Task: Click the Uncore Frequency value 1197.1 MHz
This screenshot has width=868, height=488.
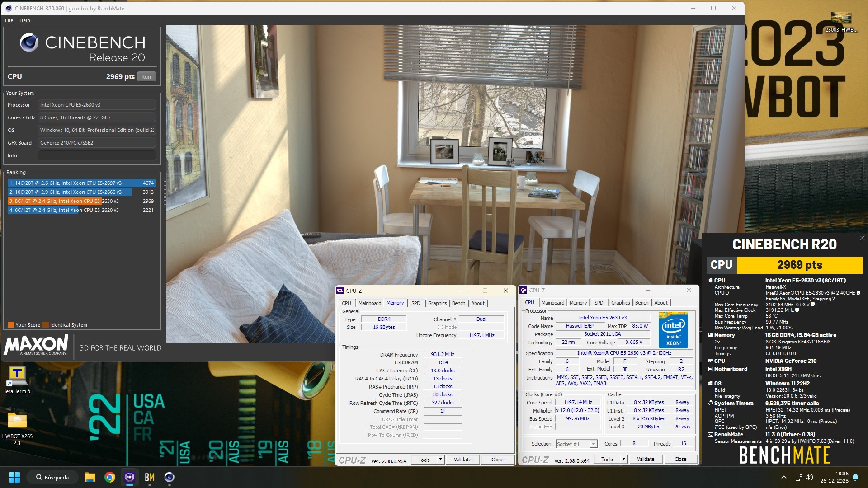Action: point(481,335)
